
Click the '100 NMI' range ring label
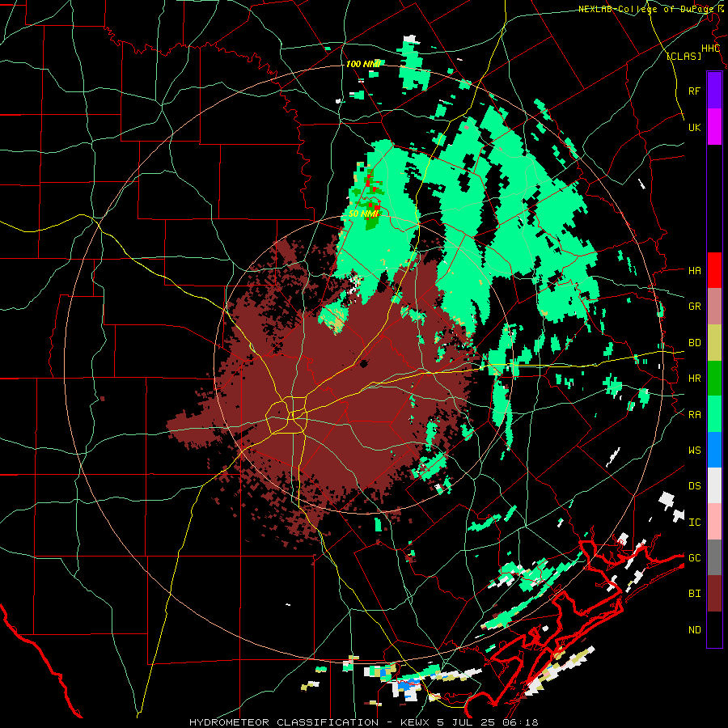[x=363, y=64]
